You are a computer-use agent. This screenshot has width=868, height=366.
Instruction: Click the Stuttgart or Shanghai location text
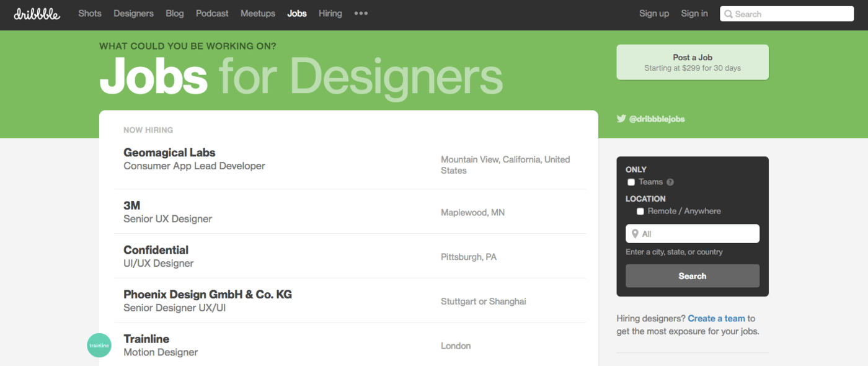click(x=484, y=301)
